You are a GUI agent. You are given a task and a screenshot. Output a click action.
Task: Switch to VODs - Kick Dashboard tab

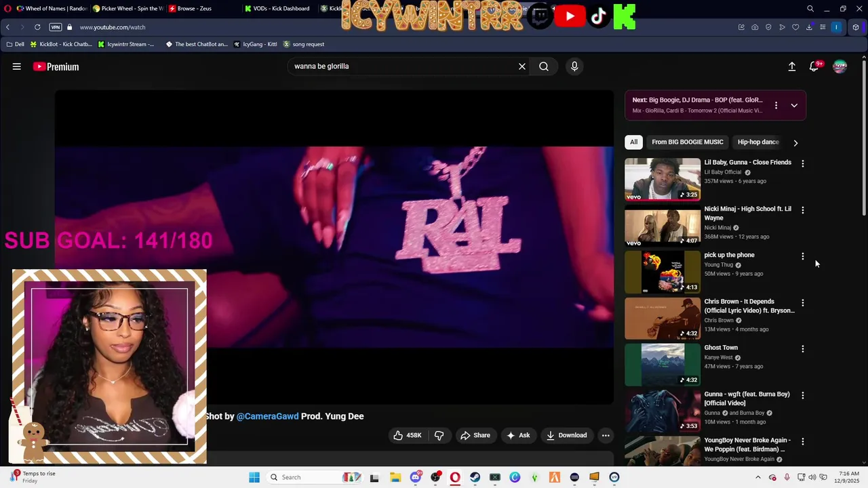point(277,9)
